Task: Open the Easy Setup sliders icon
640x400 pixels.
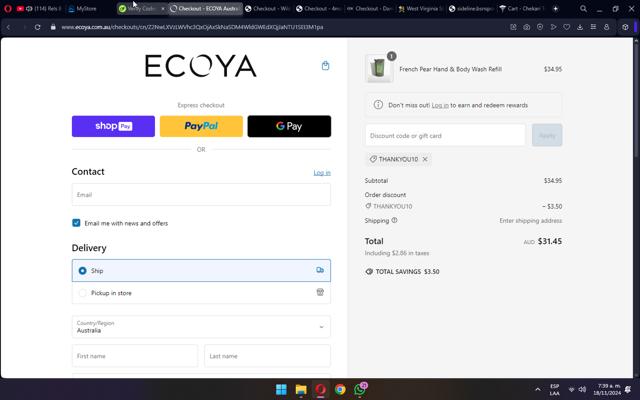Action: pos(593,27)
